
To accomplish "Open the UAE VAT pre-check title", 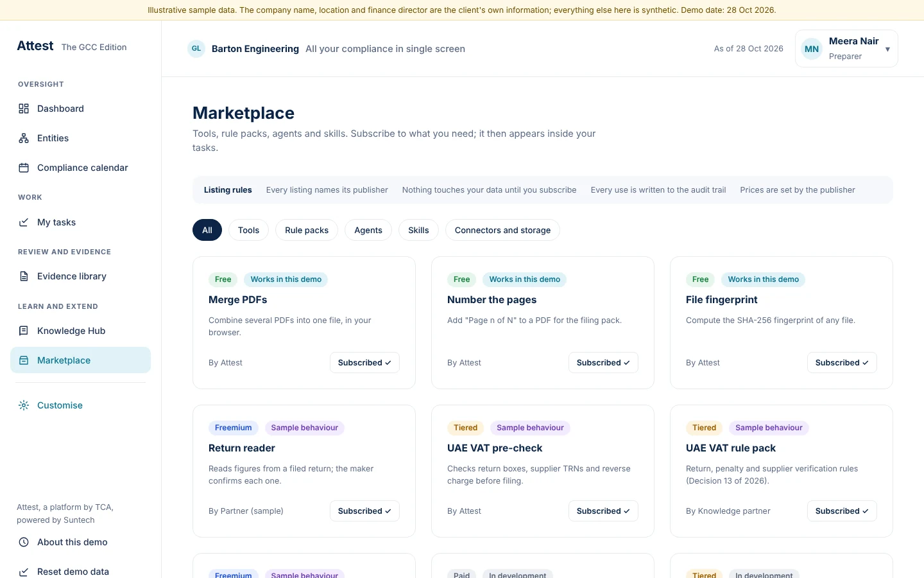I will (495, 448).
